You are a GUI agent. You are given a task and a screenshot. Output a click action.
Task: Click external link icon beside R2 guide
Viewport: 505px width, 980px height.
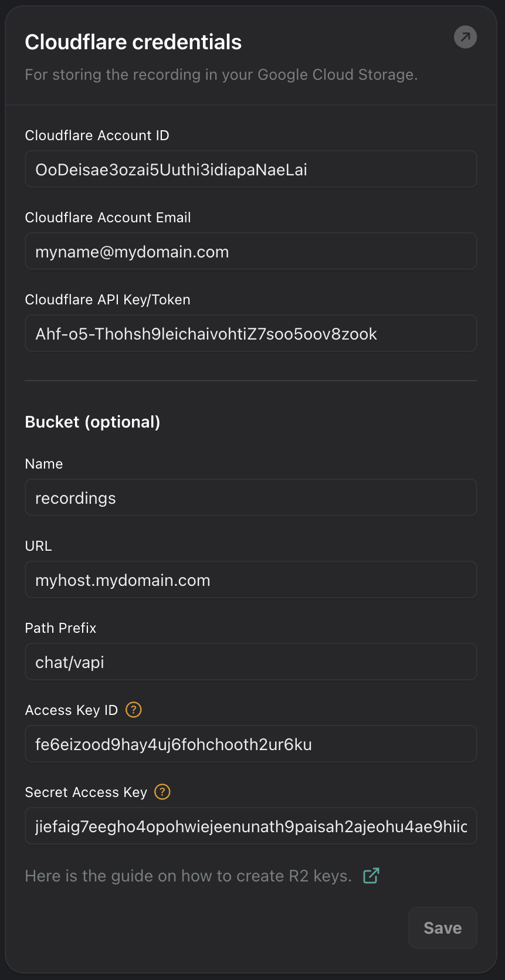coord(371,876)
